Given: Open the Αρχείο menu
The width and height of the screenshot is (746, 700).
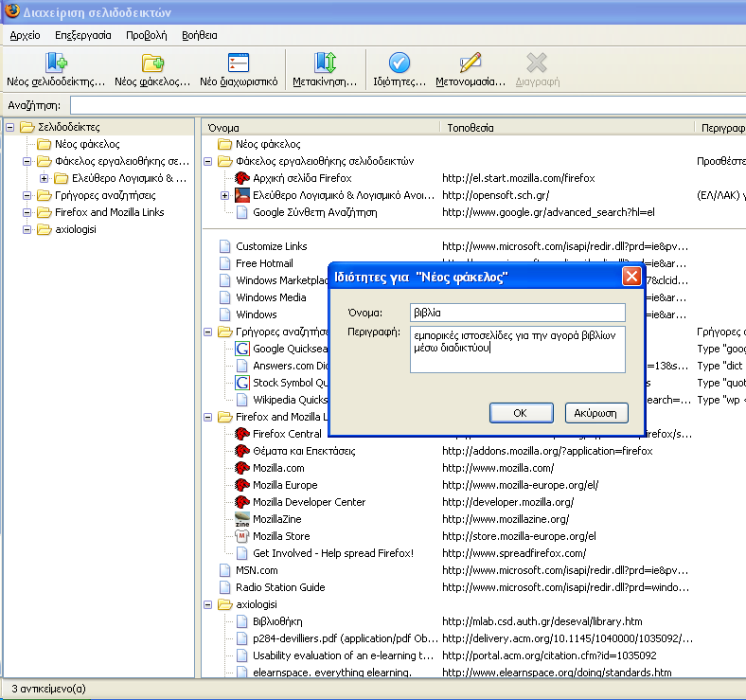Looking at the screenshot, I should pyautogui.click(x=26, y=35).
